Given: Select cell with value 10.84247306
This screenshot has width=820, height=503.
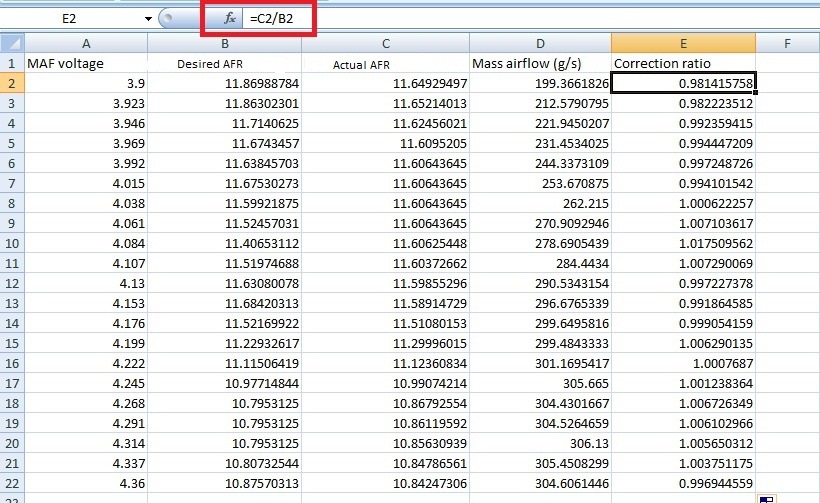Looking at the screenshot, I should [x=385, y=484].
